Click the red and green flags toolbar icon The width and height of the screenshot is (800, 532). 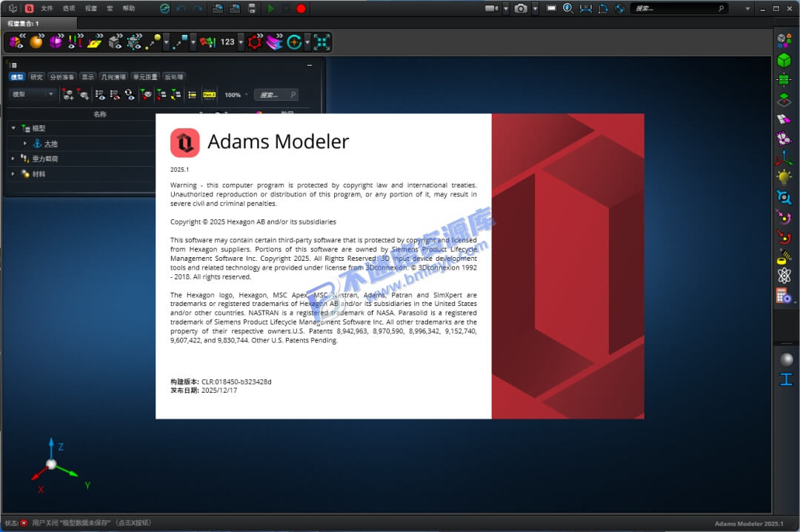(207, 42)
